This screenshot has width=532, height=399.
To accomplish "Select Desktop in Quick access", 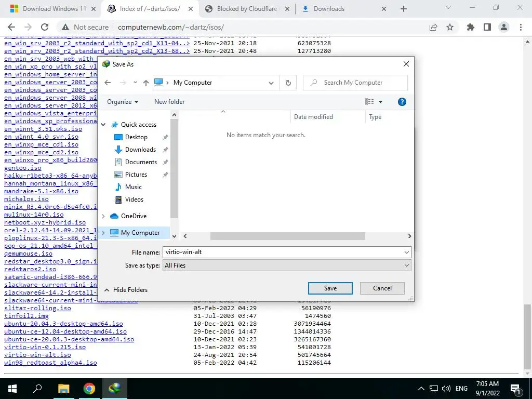I will (136, 137).
